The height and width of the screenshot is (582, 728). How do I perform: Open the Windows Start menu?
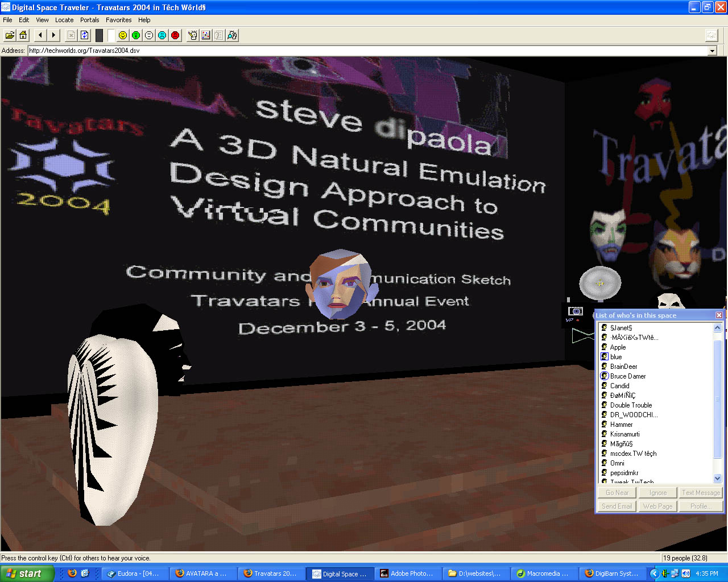pos(27,573)
